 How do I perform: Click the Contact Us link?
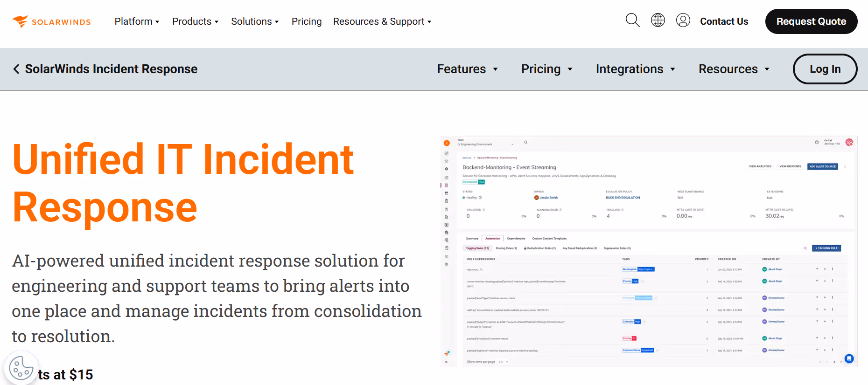tap(724, 21)
